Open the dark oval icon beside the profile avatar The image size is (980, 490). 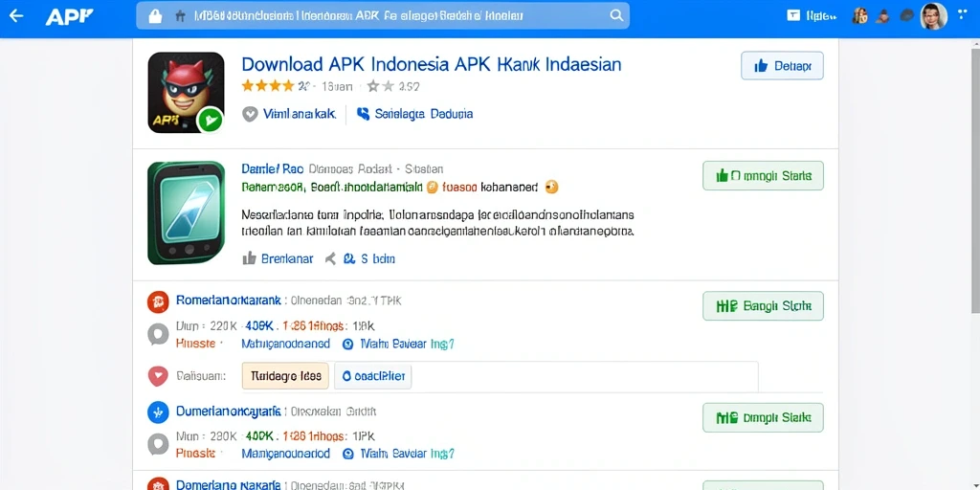click(906, 16)
